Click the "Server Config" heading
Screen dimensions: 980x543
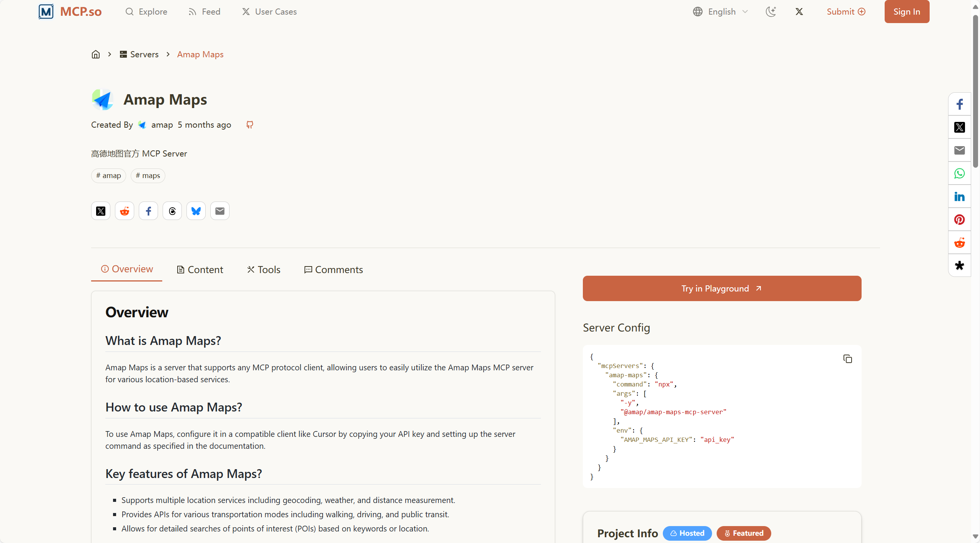616,328
